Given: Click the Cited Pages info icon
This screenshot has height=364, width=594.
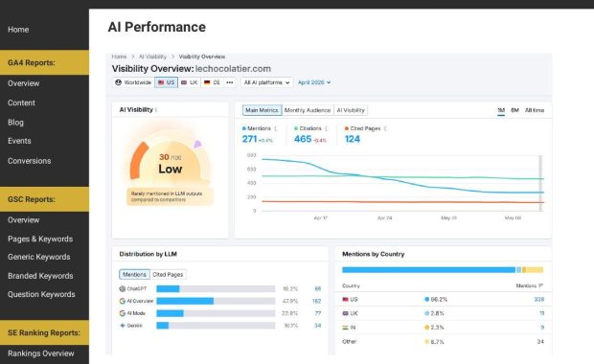Looking at the screenshot, I should pos(385,128).
